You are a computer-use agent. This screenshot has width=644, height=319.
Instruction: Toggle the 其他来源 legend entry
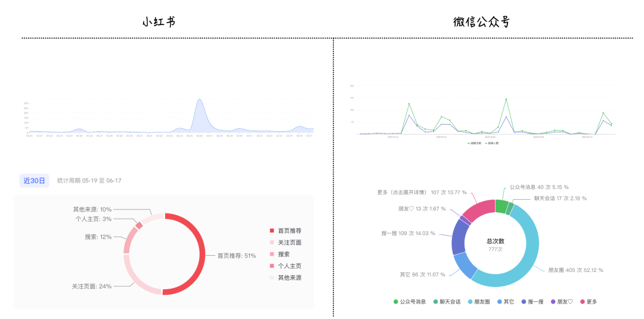286,277
